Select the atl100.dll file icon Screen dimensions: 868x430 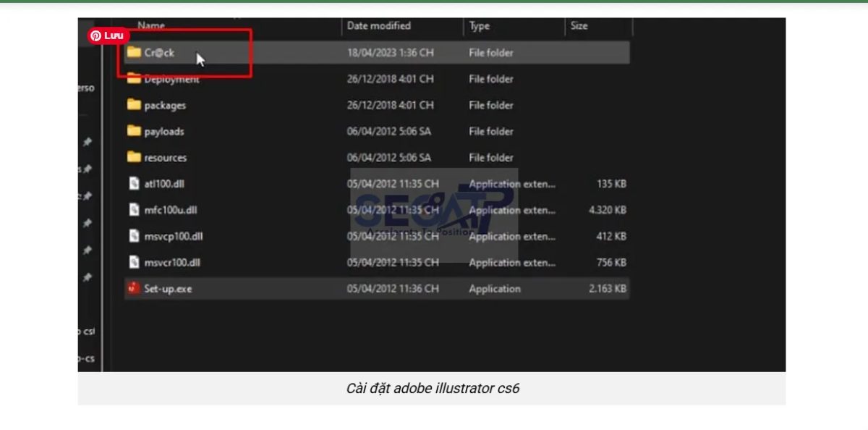[x=133, y=184]
